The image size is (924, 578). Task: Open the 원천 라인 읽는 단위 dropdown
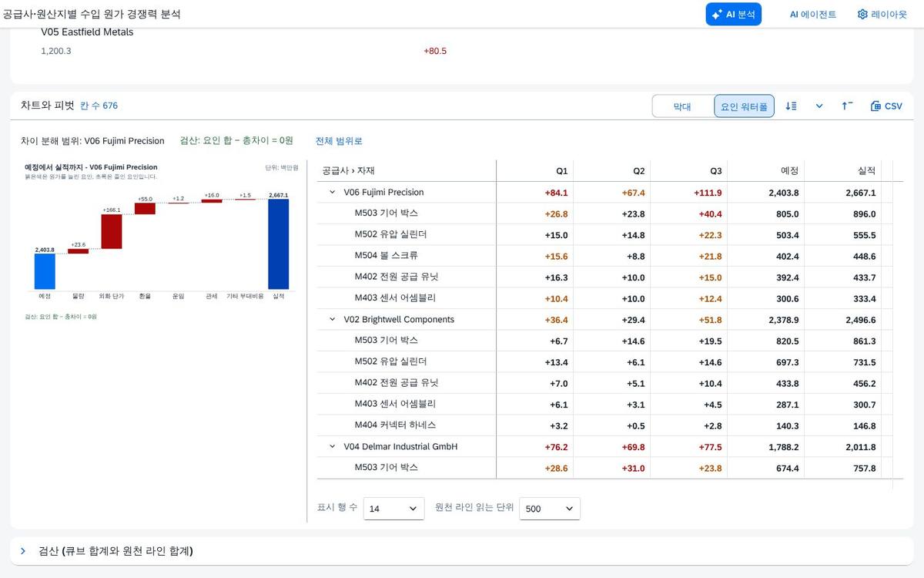click(550, 509)
